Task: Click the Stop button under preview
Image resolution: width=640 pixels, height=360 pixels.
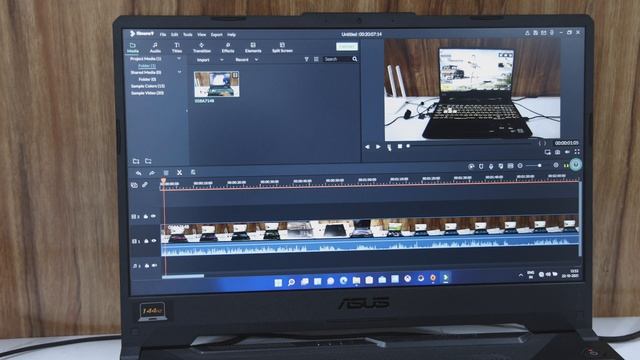Action: (400, 146)
